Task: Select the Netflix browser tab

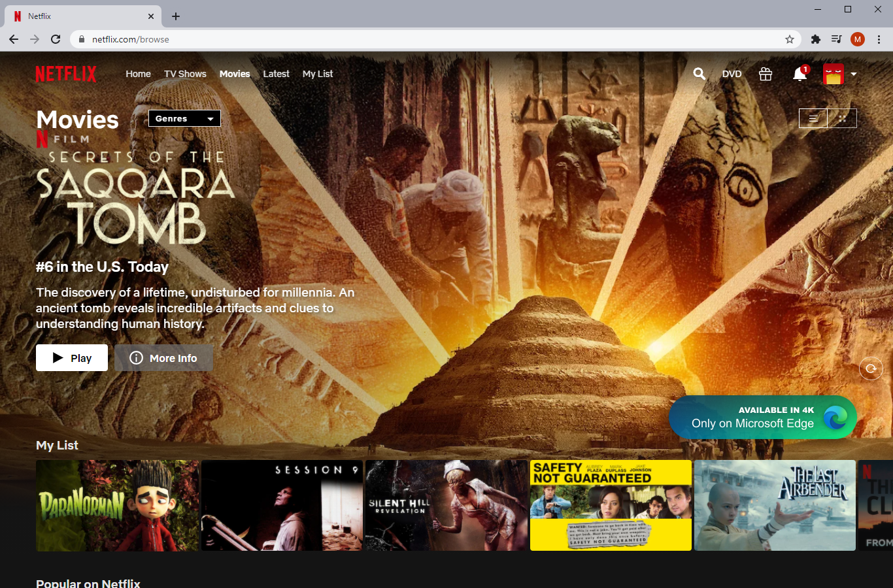Action: 84,16
